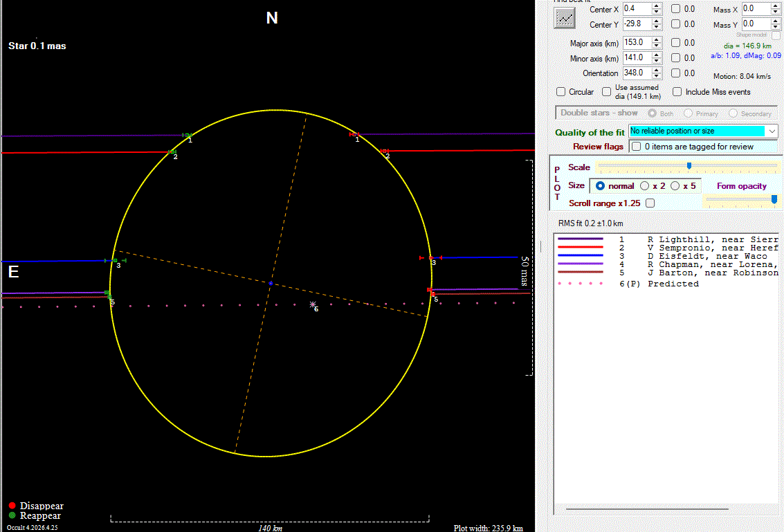Screen dimensions: 784x532
Task: Increase the Mass X value with its up arrow
Action: pyautogui.click(x=776, y=6)
